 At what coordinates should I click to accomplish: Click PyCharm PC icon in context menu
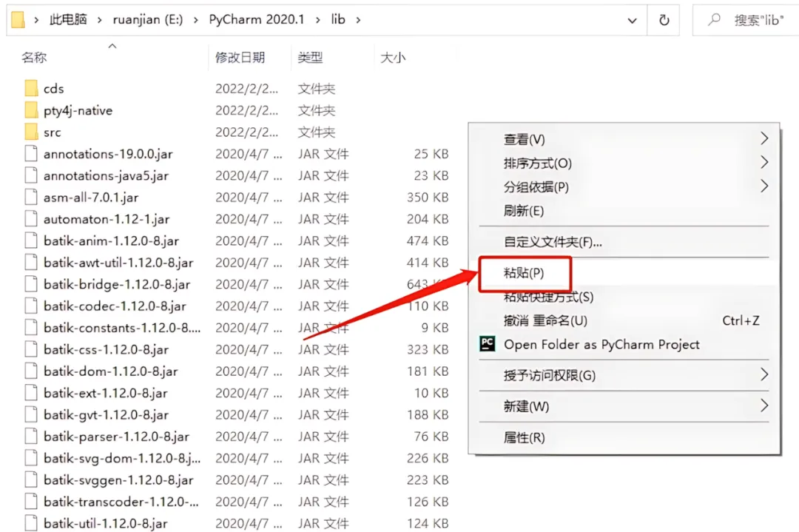click(x=487, y=344)
